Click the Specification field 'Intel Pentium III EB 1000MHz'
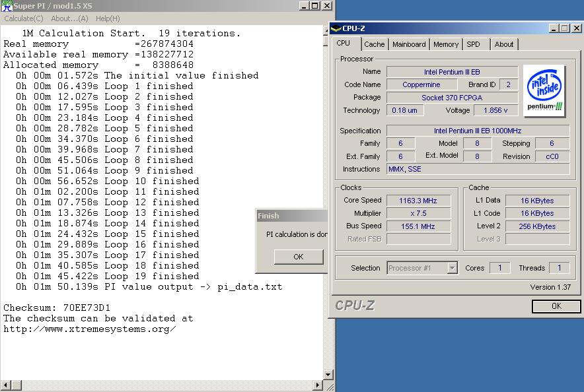The height and width of the screenshot is (392, 584). point(478,131)
